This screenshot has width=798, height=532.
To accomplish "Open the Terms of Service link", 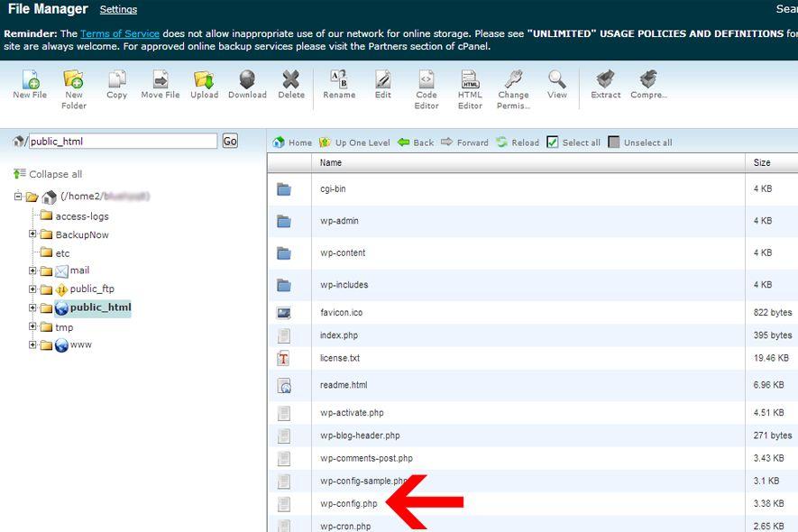I will [x=113, y=33].
